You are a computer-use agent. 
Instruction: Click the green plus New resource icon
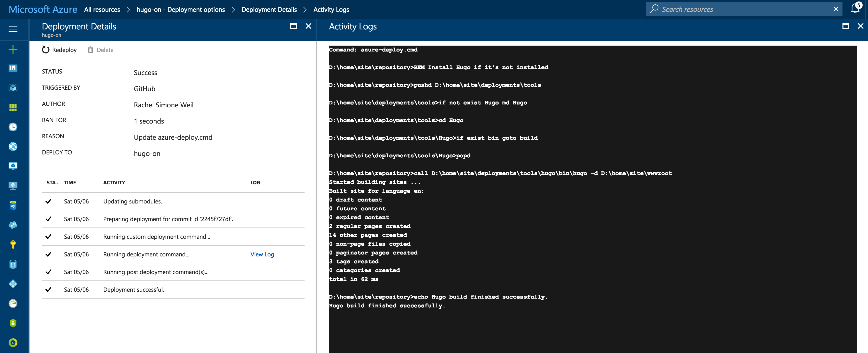tap(13, 50)
